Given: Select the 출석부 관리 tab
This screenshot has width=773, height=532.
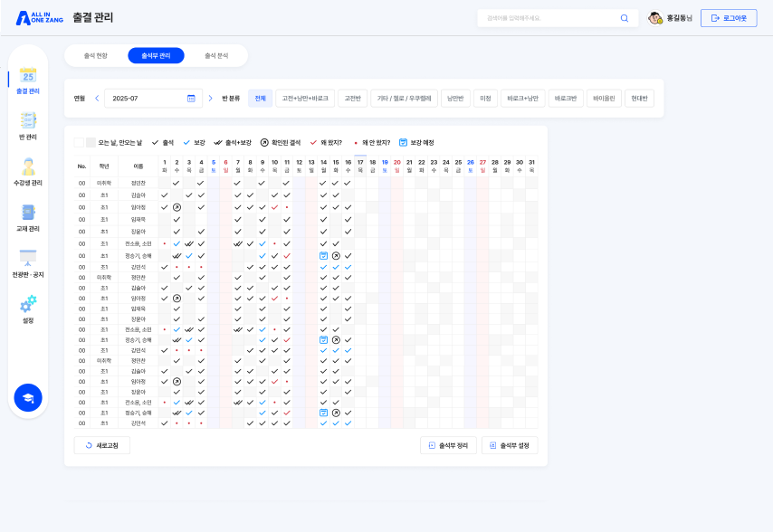Looking at the screenshot, I should pos(156,56).
